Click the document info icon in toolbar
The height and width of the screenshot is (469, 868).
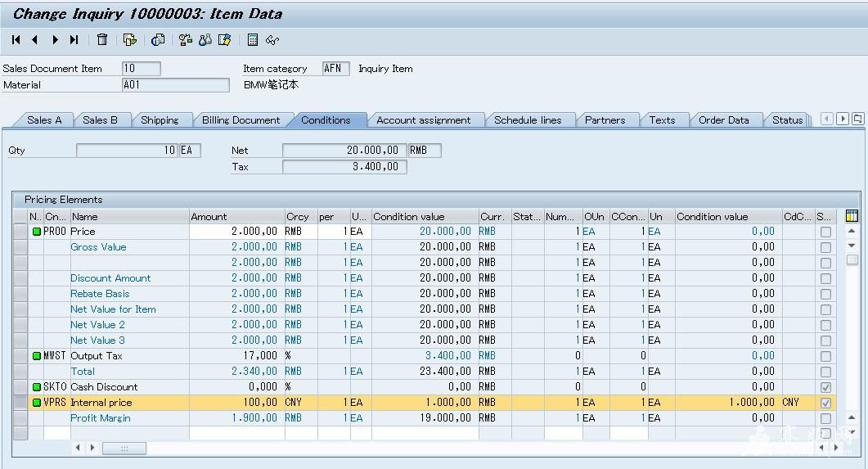158,40
